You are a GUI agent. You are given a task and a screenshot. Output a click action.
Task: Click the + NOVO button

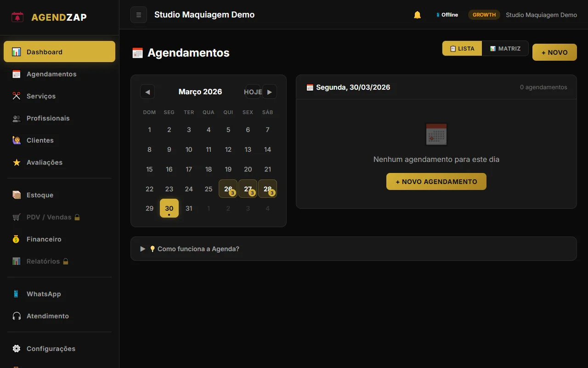(x=554, y=52)
